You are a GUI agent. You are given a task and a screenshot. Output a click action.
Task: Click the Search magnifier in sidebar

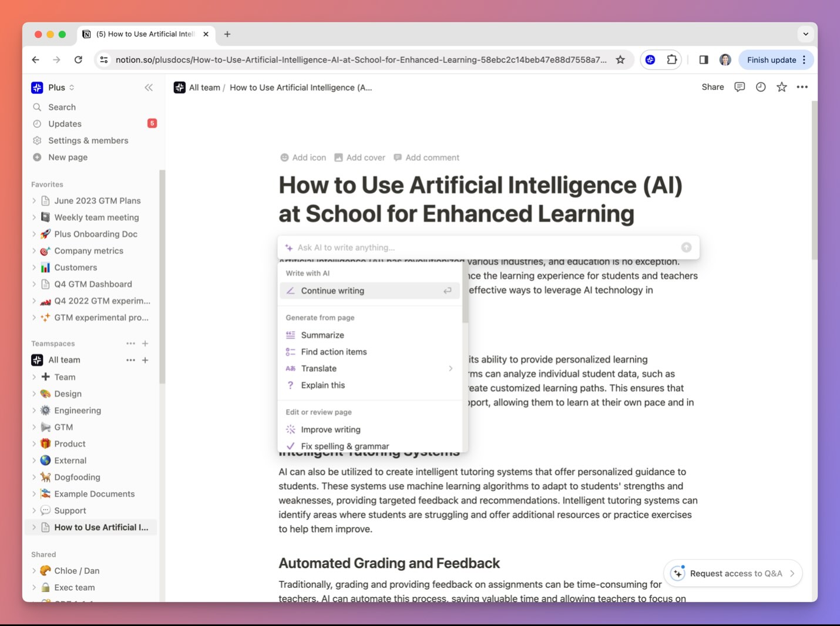[37, 107]
